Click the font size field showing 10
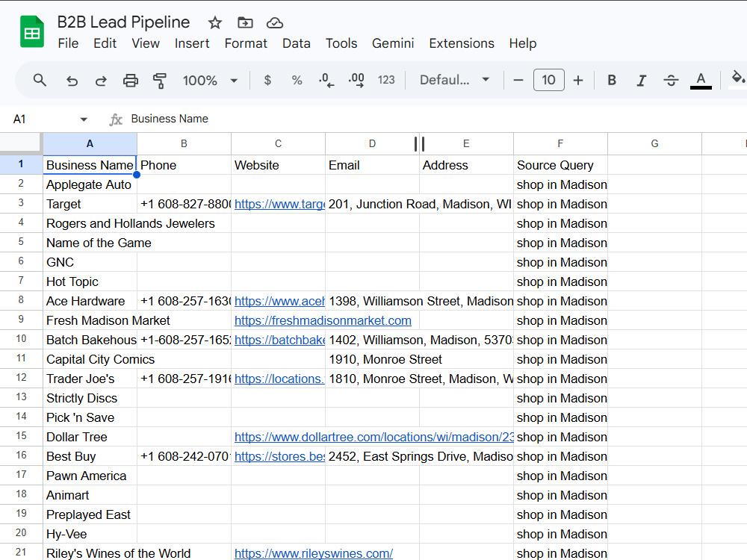Viewport: 747px width, 560px height. pyautogui.click(x=548, y=80)
